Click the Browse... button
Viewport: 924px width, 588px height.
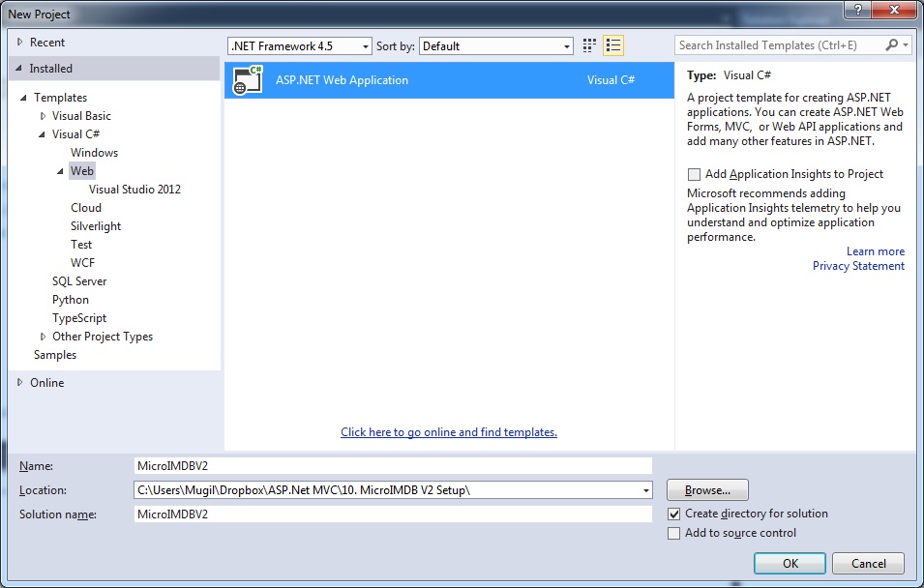tap(707, 490)
